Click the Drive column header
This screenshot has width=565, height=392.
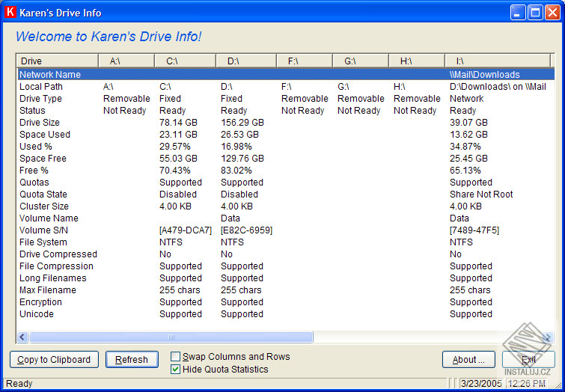coord(58,61)
